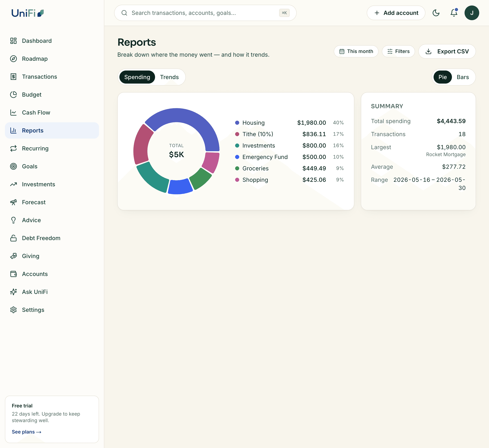Image resolution: width=489 pixels, height=448 pixels.
Task: Follow the See plans link
Action: [26, 432]
